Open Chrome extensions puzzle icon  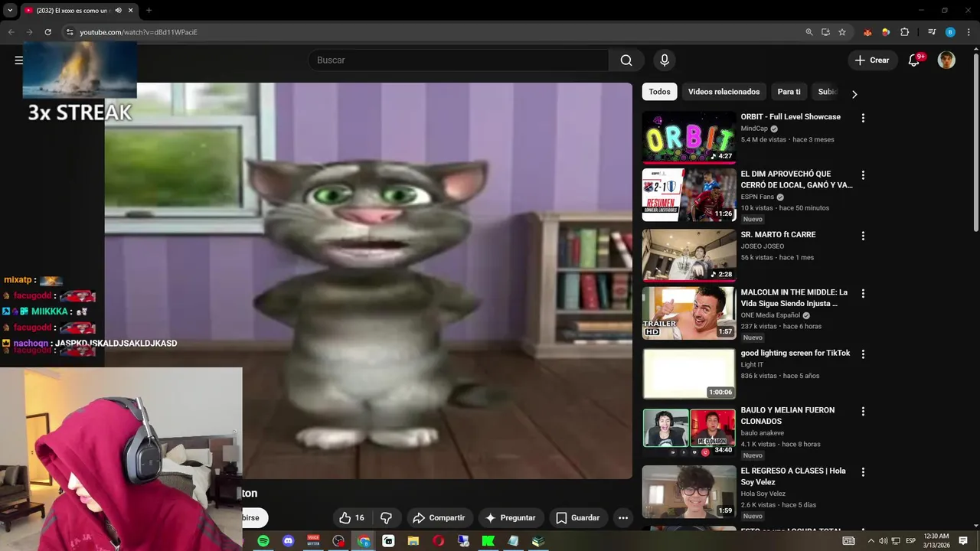(x=904, y=32)
